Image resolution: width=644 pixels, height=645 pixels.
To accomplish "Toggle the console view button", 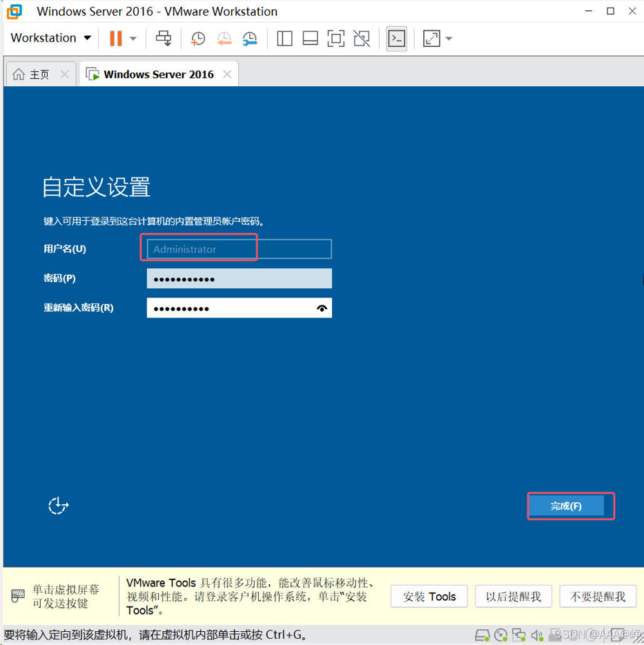I will tap(397, 39).
